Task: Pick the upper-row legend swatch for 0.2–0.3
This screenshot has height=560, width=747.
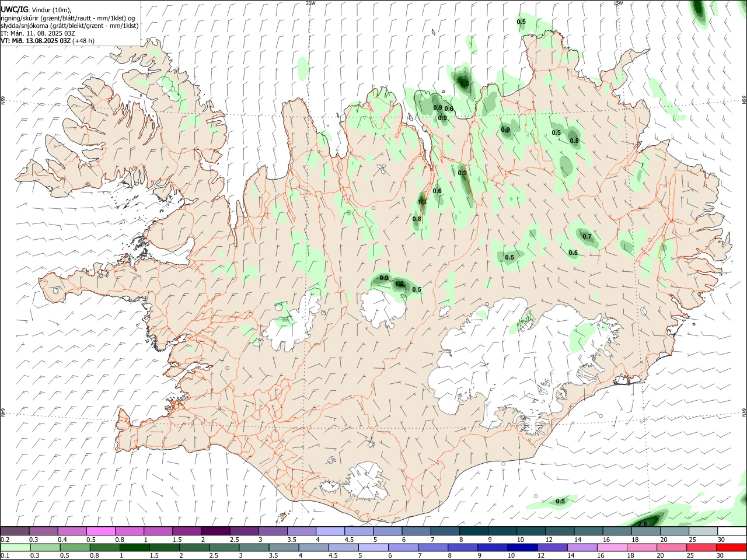Action: tap(15, 531)
